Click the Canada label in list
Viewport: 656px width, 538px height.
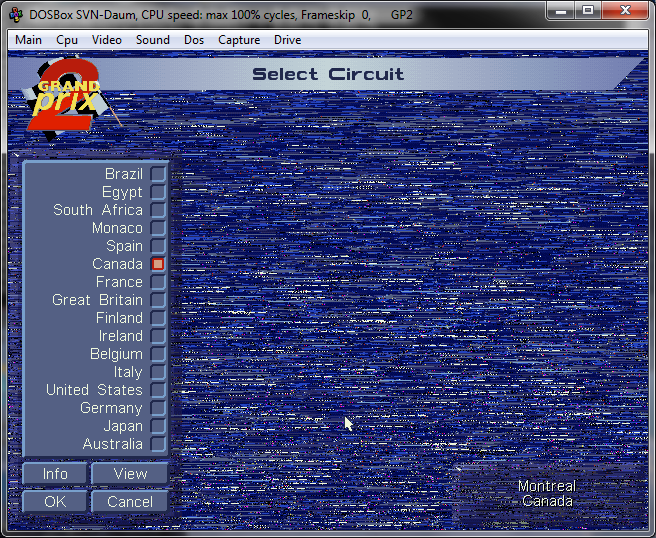[118, 264]
